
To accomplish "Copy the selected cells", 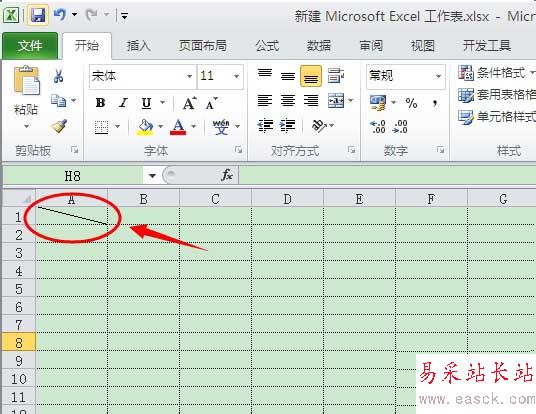I will [58, 101].
